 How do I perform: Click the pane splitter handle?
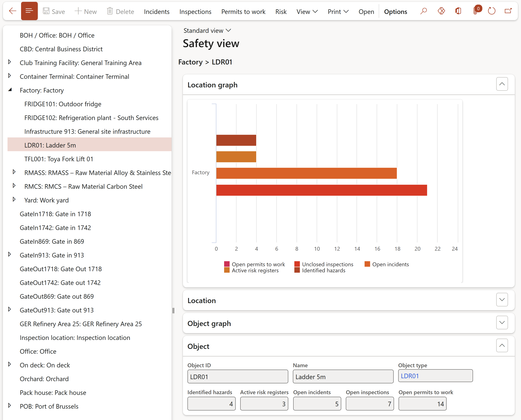point(173,310)
